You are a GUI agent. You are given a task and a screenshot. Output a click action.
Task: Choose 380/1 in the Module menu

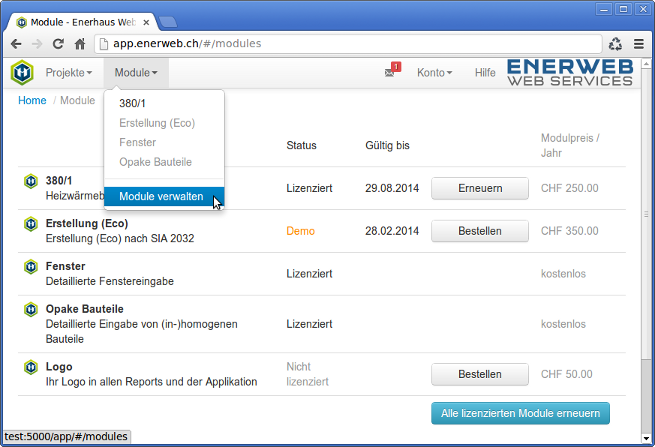[133, 103]
